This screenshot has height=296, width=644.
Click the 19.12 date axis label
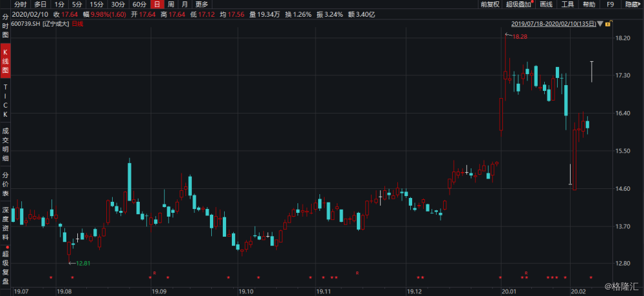(415, 291)
